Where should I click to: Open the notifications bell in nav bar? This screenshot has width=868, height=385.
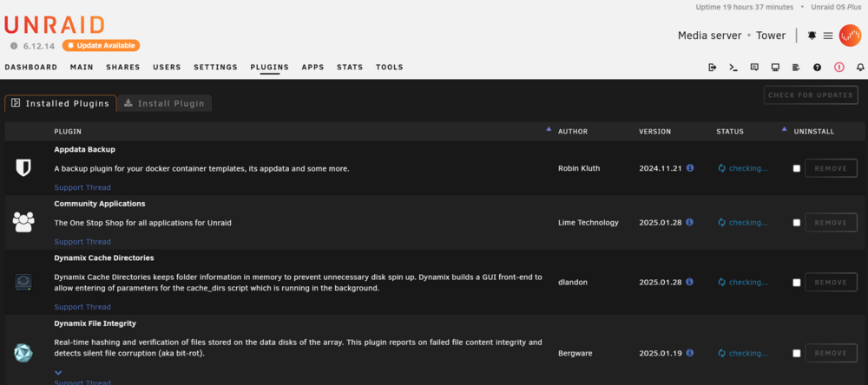[x=860, y=68]
